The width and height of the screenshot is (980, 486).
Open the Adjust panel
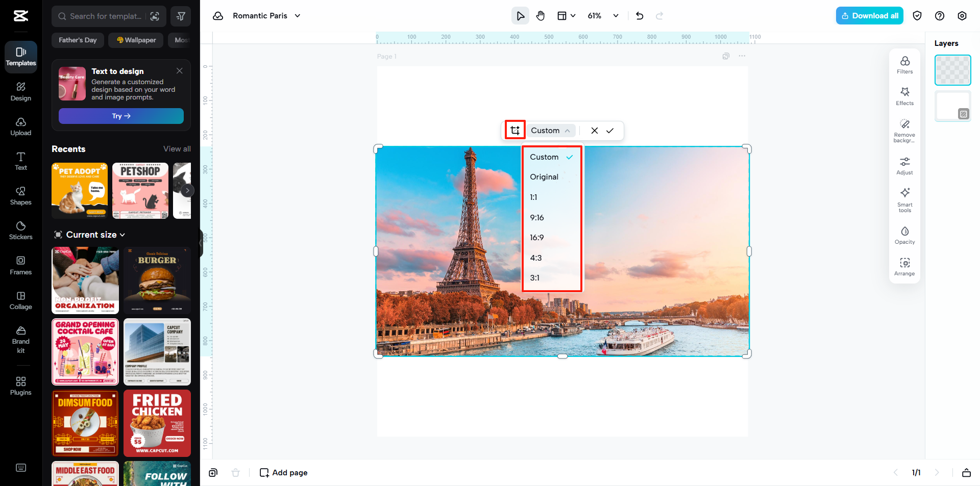click(904, 165)
